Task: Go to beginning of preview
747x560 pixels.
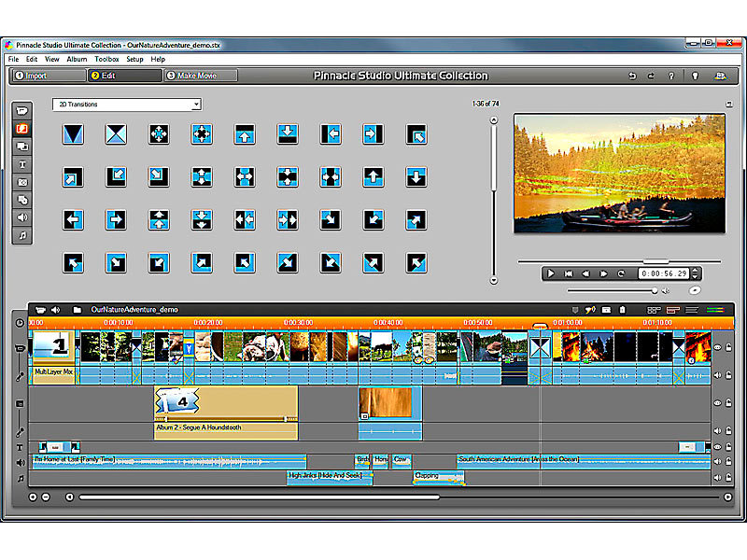Action: pyautogui.click(x=569, y=273)
